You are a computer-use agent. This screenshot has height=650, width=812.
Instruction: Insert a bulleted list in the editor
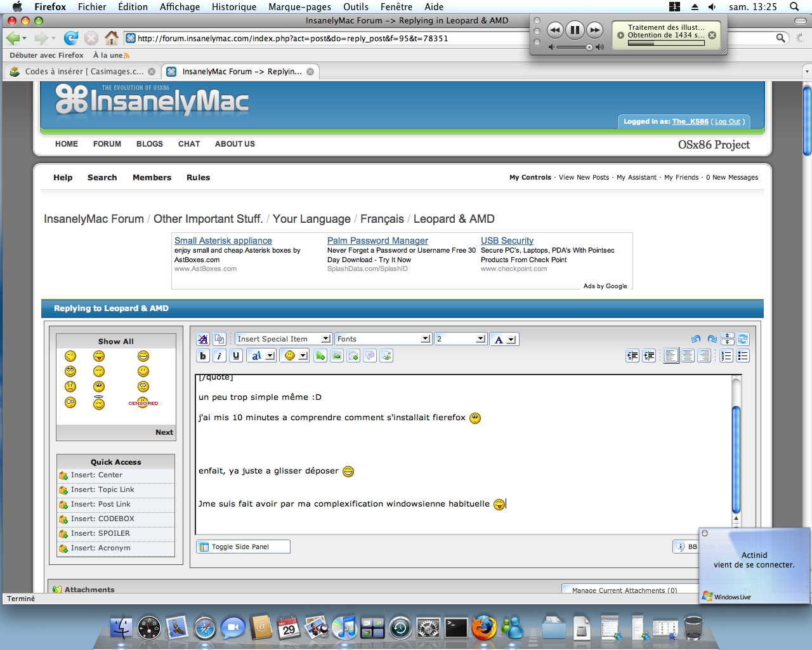743,355
